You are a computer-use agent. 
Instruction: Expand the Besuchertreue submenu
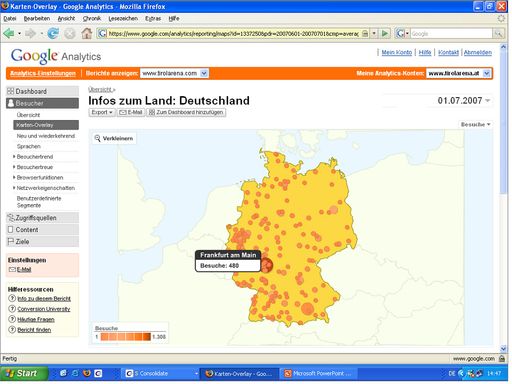[x=35, y=167]
